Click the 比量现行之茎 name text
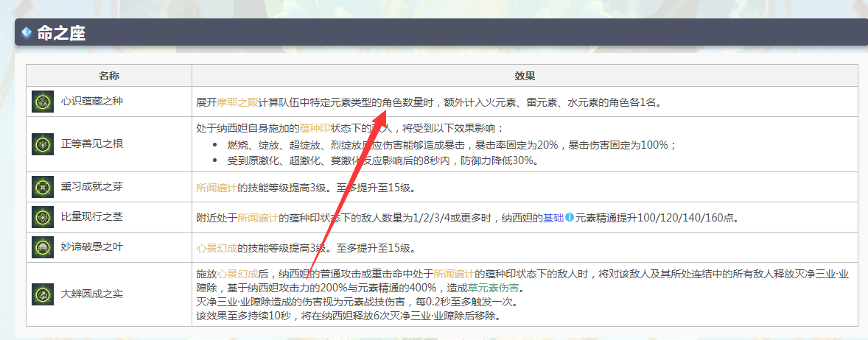Screen dimensions: 868x340 [x=92, y=218]
